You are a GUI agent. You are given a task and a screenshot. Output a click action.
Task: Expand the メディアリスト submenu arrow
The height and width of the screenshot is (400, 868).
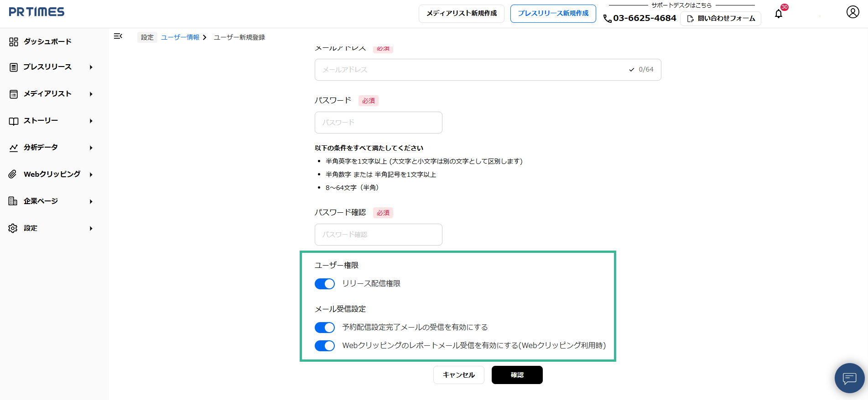point(91,94)
